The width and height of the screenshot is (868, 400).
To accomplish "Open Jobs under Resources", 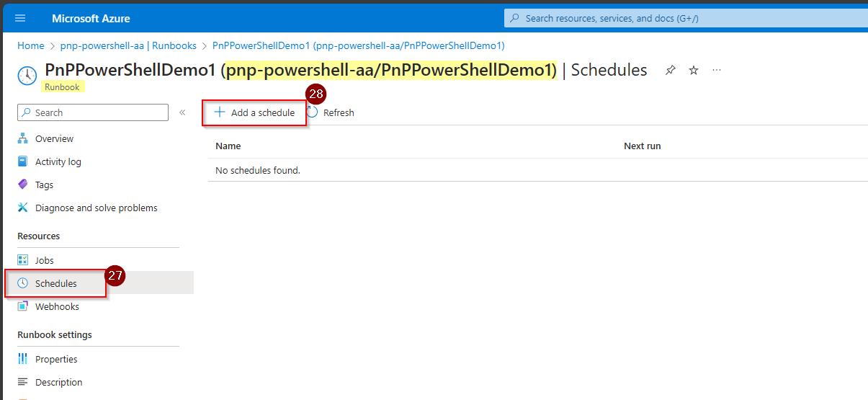I will pyautogui.click(x=44, y=260).
